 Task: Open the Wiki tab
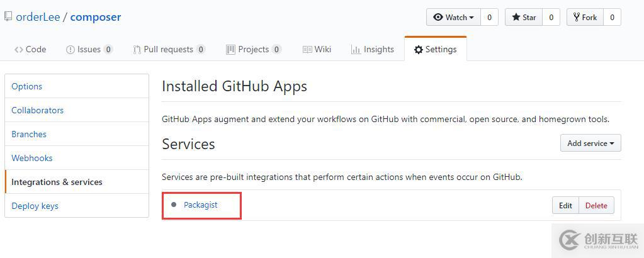[x=317, y=49]
